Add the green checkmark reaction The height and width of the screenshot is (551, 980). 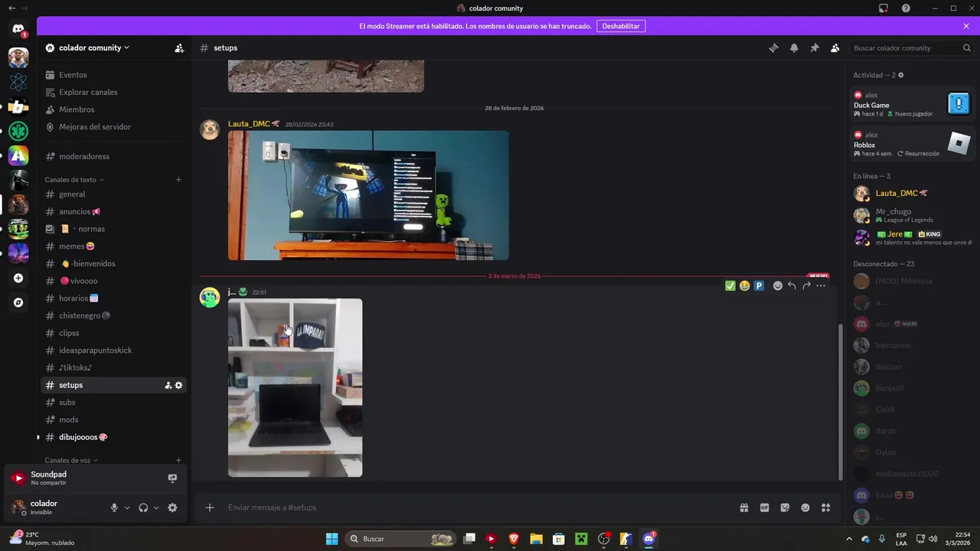pos(730,285)
